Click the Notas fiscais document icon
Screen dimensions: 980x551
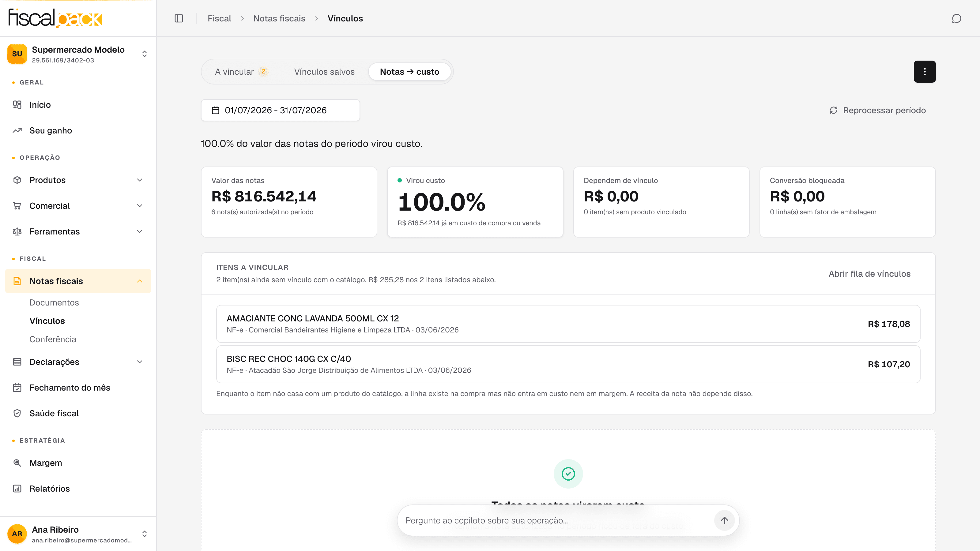tap(17, 281)
